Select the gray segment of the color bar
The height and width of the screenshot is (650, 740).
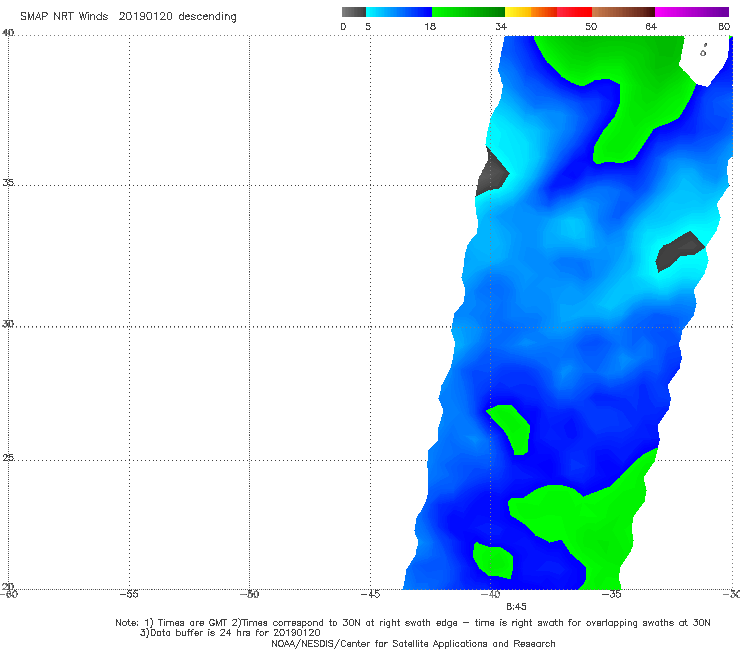click(353, 12)
